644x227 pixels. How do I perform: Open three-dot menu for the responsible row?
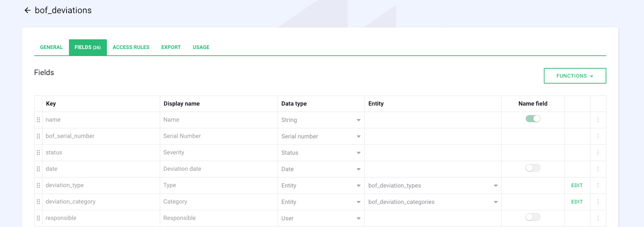(x=598, y=218)
